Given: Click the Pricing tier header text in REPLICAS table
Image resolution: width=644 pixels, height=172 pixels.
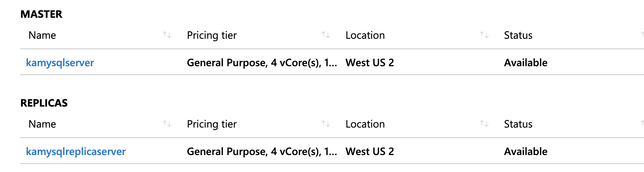Looking at the screenshot, I should click(x=212, y=124).
